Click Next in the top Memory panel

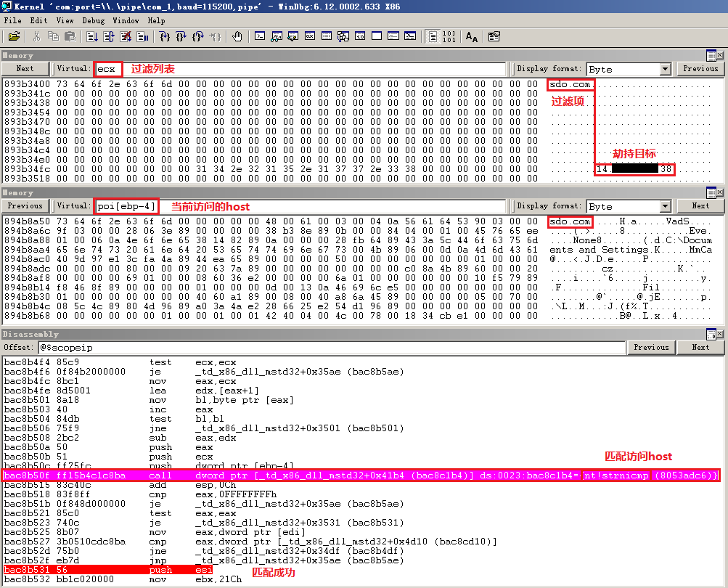(25, 68)
